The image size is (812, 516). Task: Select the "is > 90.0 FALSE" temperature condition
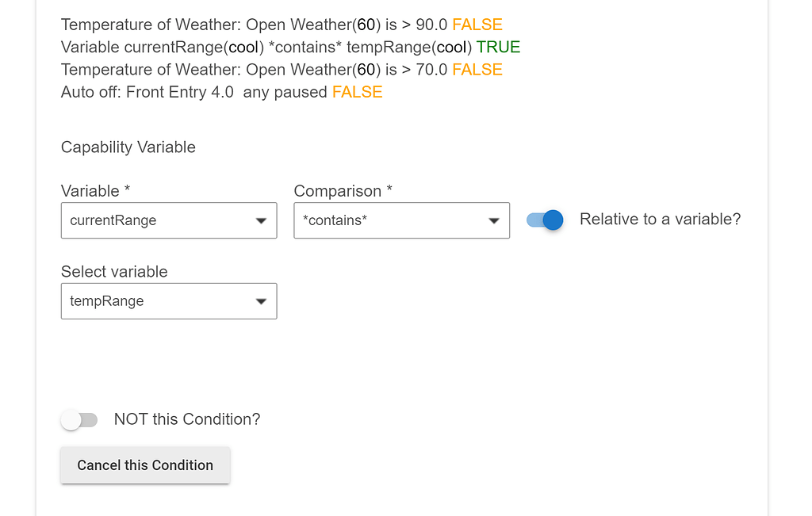tap(282, 25)
